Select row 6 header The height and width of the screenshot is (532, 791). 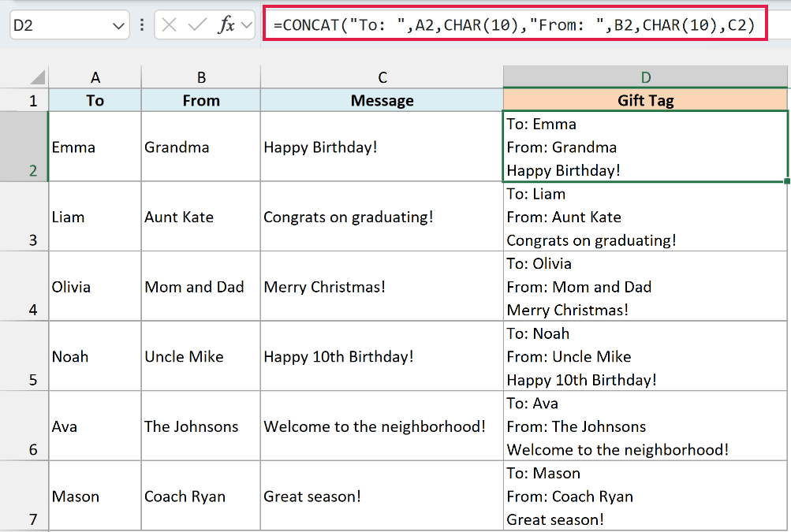tap(24, 426)
